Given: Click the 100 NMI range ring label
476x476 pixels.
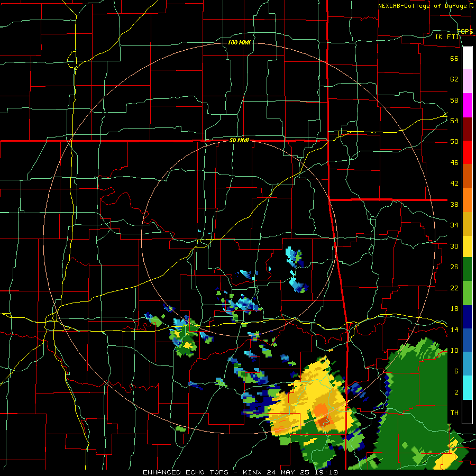Looking at the screenshot, I should click(239, 42).
